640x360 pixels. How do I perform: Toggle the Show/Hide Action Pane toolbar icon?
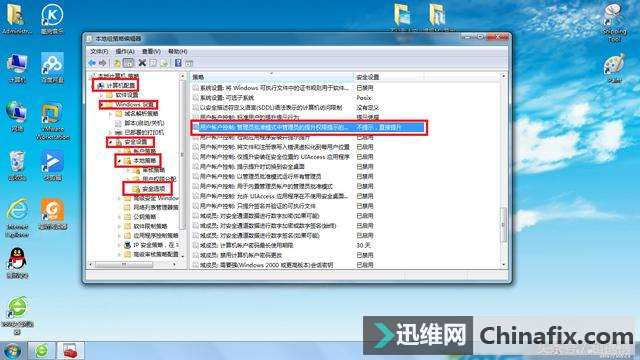pos(189,63)
